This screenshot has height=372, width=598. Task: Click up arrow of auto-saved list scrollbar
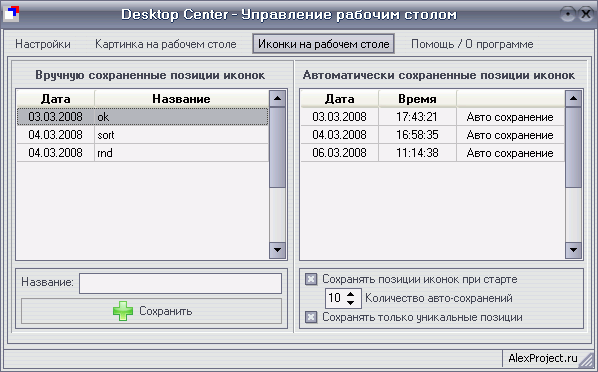(x=573, y=99)
